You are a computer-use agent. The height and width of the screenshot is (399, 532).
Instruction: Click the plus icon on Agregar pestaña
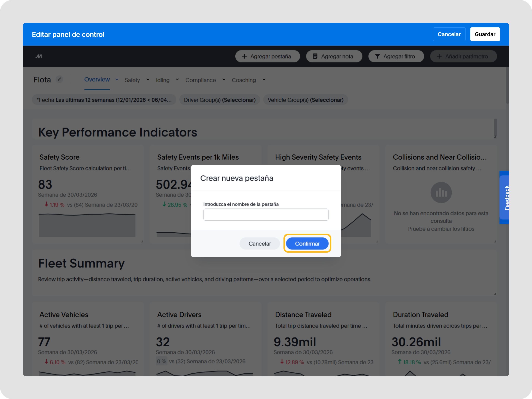(244, 56)
